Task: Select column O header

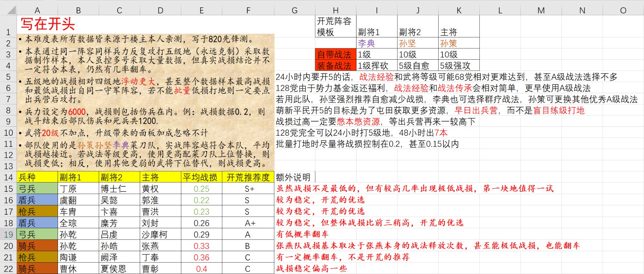Action: click(x=623, y=10)
